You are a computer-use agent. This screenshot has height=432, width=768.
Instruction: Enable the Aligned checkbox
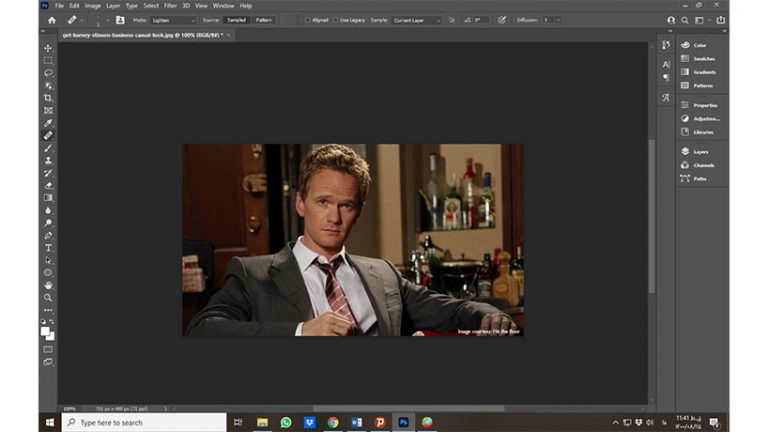308,20
